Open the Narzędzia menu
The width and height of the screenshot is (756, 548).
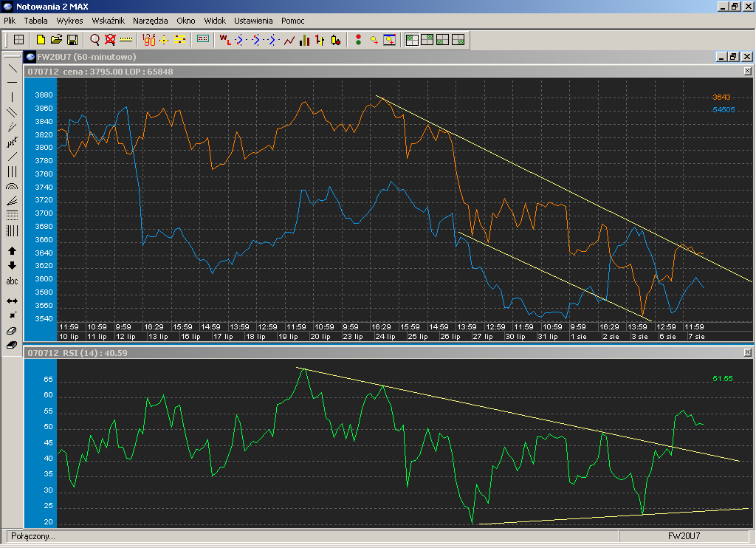click(150, 21)
